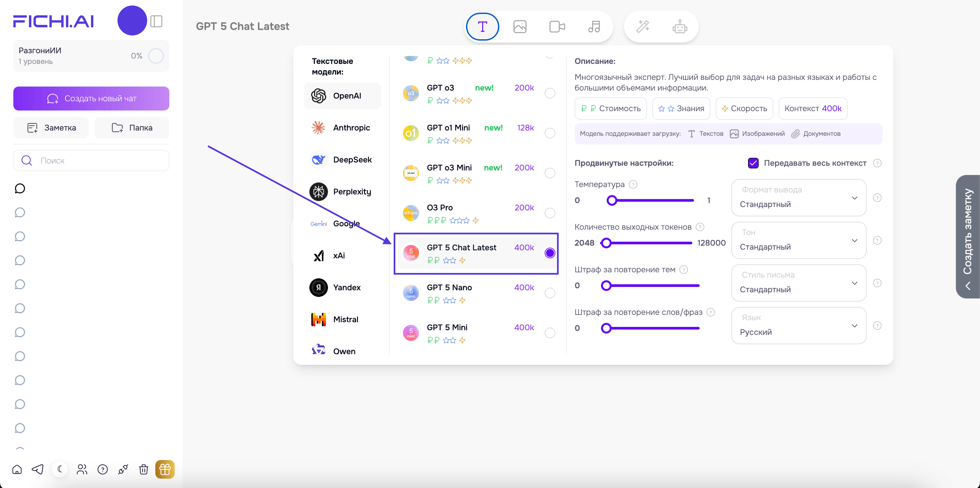Viewport: 980px width, 488px height.
Task: Expand the Тон dropdown
Action: [x=799, y=240]
